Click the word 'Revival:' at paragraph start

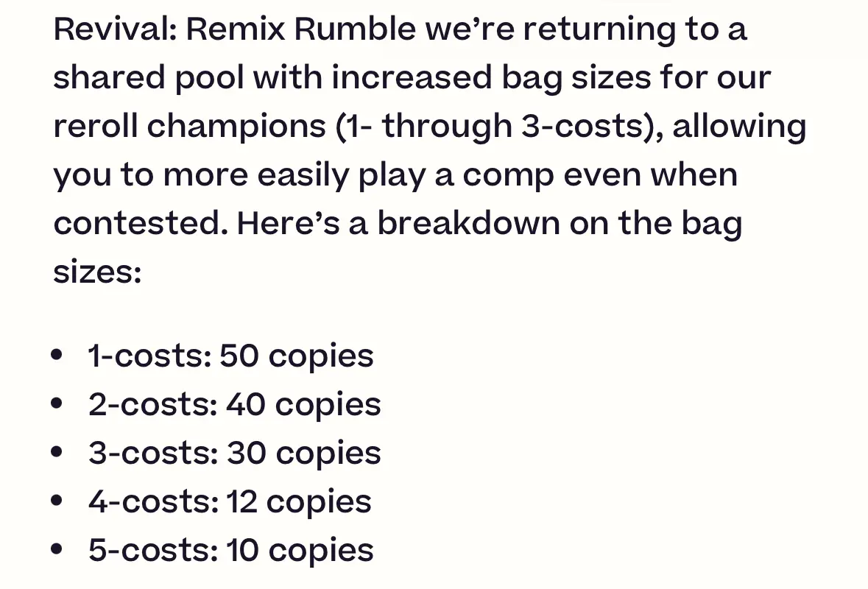tap(115, 29)
